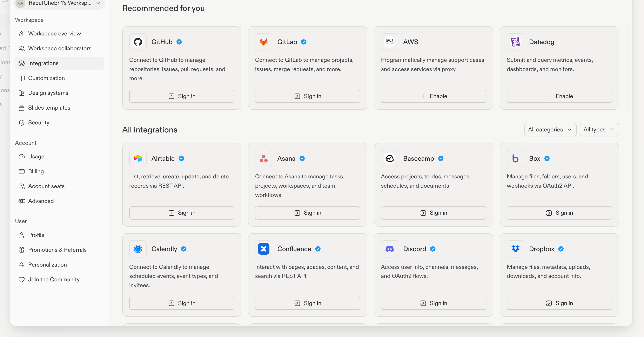Sign in to Asana

[308, 213]
